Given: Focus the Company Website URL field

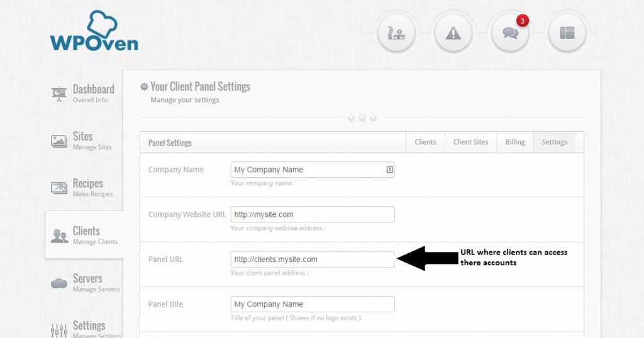Looking at the screenshot, I should pyautogui.click(x=313, y=214).
